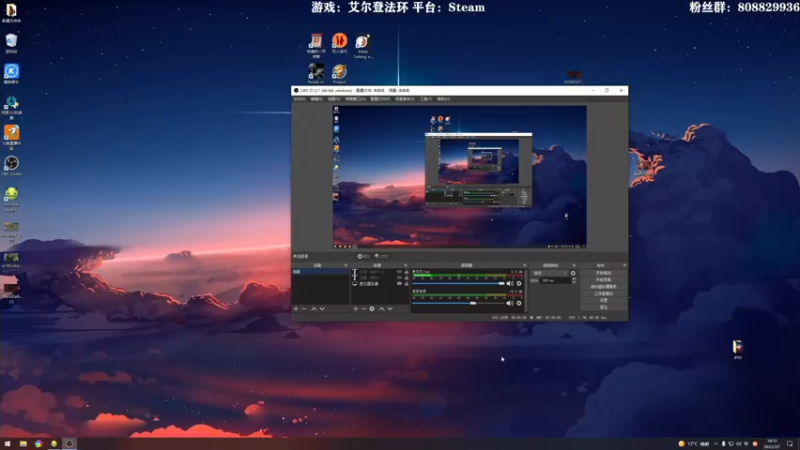Remove the selected source with the minus icon
The image size is (800, 450).
[x=364, y=309]
